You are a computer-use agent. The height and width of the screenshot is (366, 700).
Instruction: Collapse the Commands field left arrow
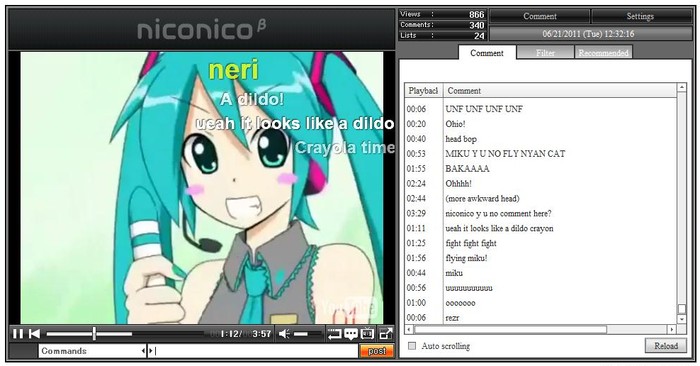143,351
